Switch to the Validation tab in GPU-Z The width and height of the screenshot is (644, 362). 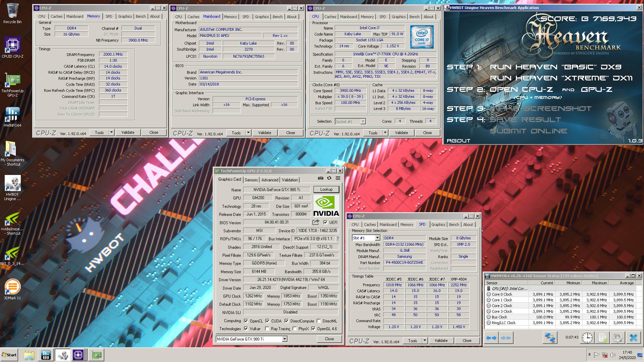pyautogui.click(x=290, y=180)
